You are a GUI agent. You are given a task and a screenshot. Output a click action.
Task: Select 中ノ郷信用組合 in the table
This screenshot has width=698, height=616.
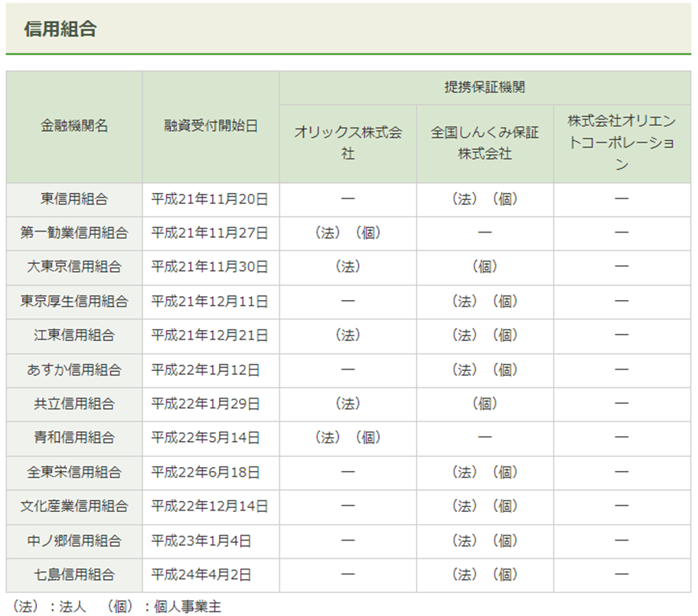(74, 541)
